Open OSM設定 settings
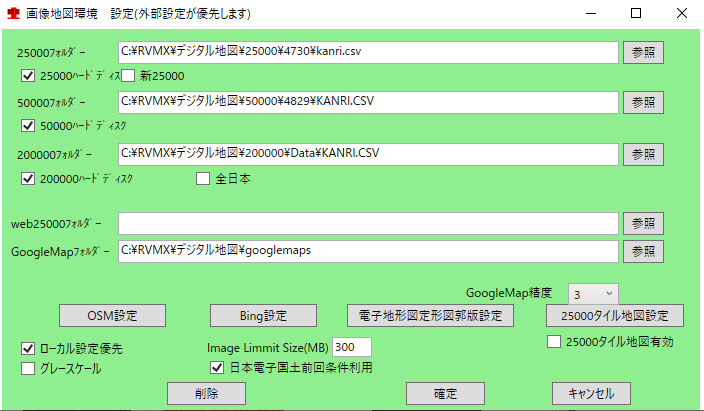 click(112, 316)
